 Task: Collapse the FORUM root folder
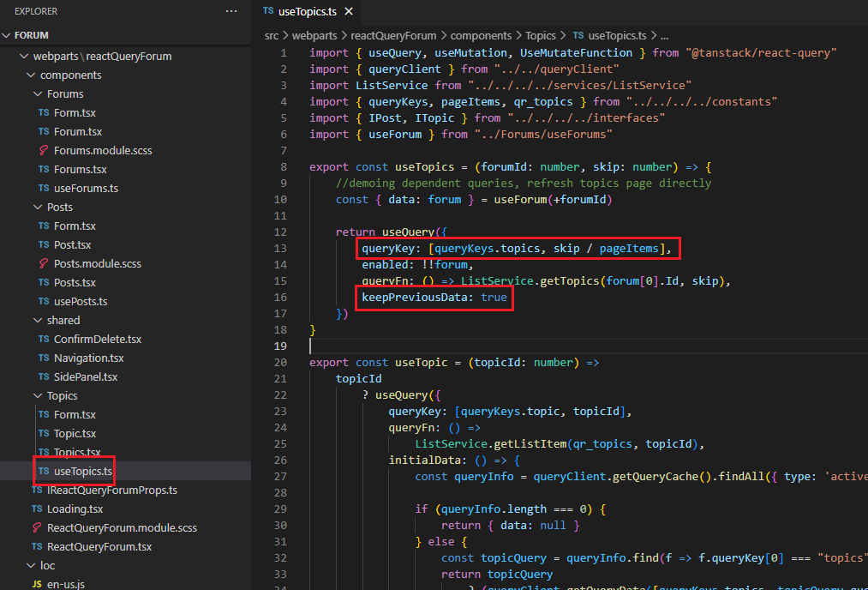coord(8,35)
